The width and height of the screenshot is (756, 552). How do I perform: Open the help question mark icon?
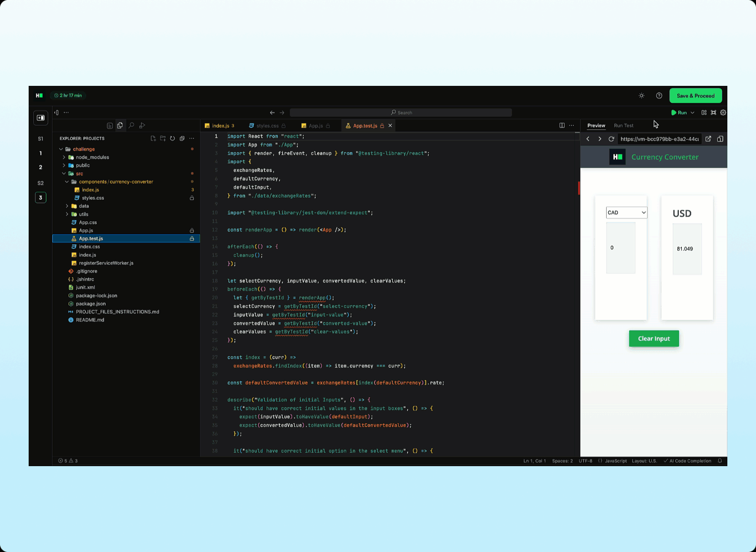click(x=659, y=96)
